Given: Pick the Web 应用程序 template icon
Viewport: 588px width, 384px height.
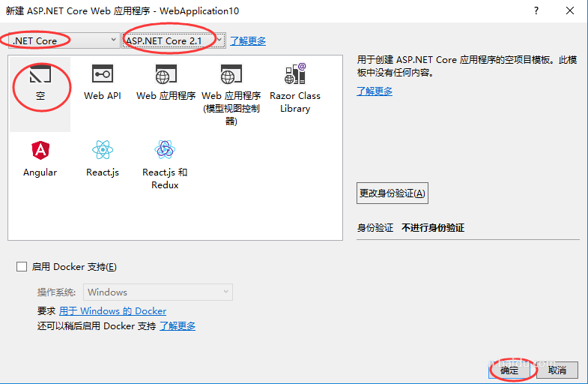Looking at the screenshot, I should pyautogui.click(x=166, y=74).
